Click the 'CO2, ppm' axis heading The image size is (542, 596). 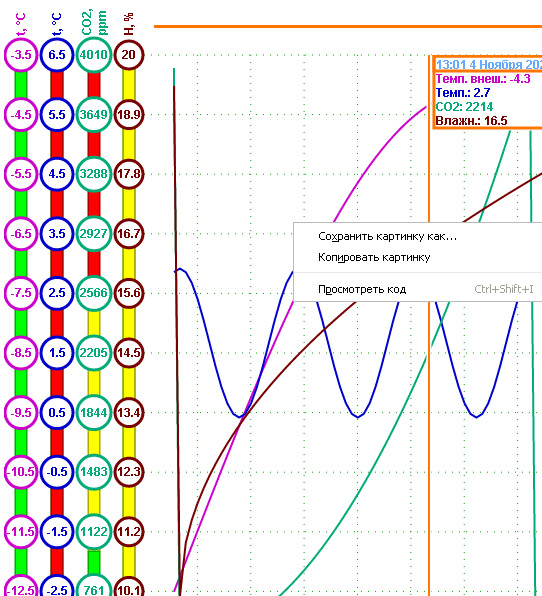tap(94, 23)
